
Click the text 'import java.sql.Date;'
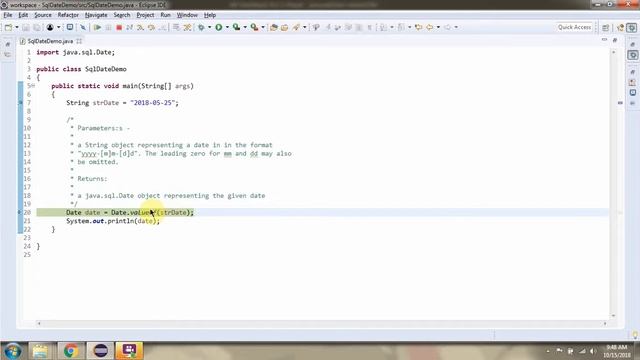(x=76, y=52)
